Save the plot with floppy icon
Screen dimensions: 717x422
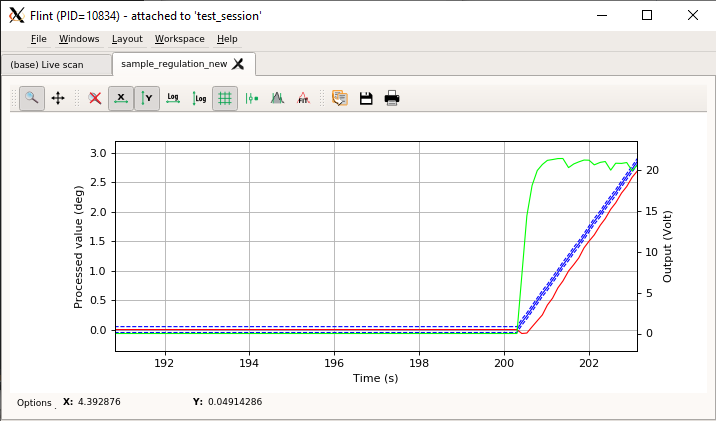click(366, 98)
